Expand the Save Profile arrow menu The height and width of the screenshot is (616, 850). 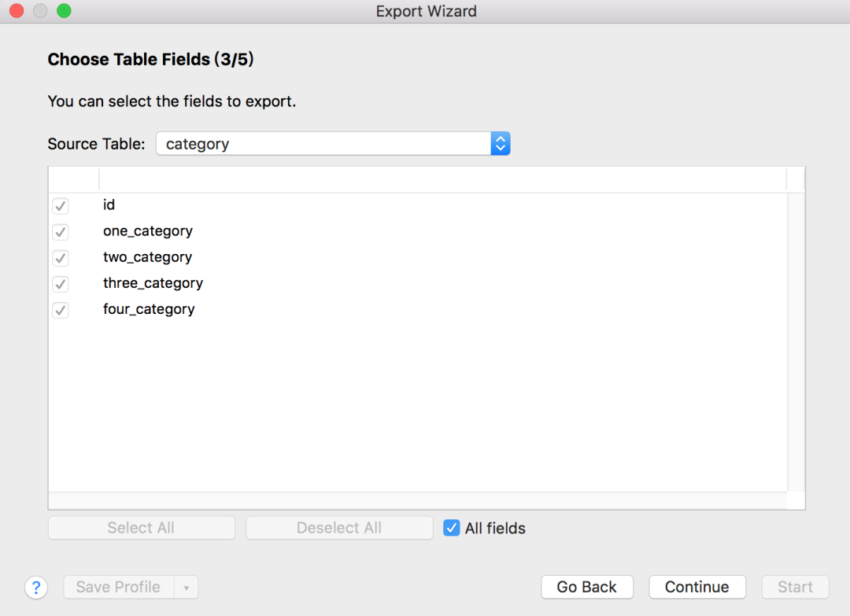(x=187, y=588)
